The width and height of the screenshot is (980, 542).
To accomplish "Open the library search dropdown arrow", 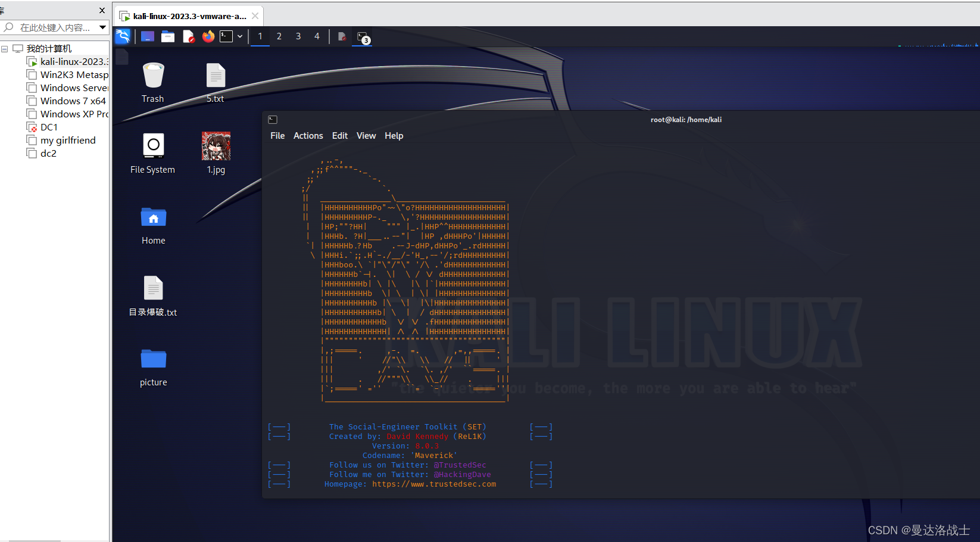I will pos(102,27).
